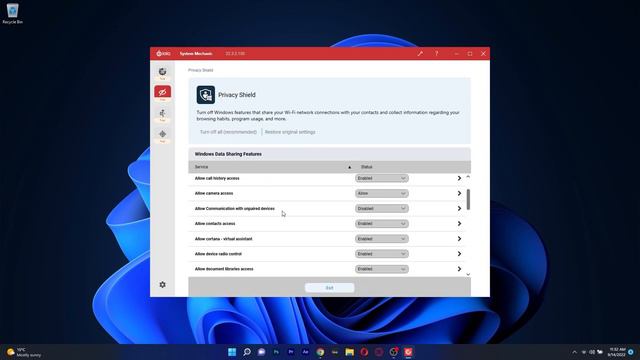Open DaVinci Resolve from the taskbar
The width and height of the screenshot is (640, 360).
(x=393, y=352)
